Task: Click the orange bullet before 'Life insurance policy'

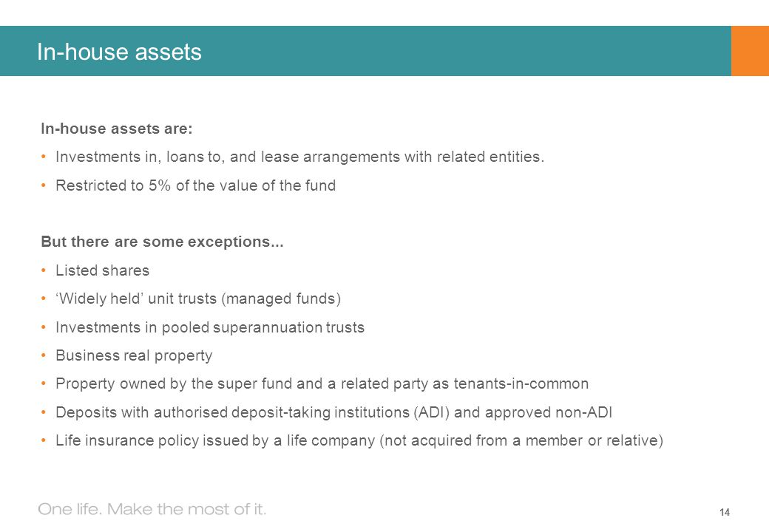Action: [x=44, y=440]
